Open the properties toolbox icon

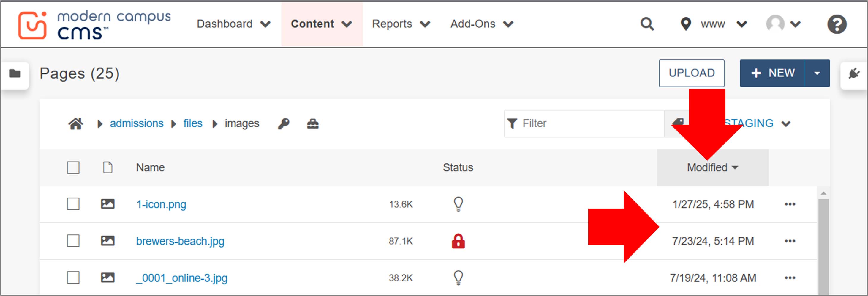[x=313, y=123]
